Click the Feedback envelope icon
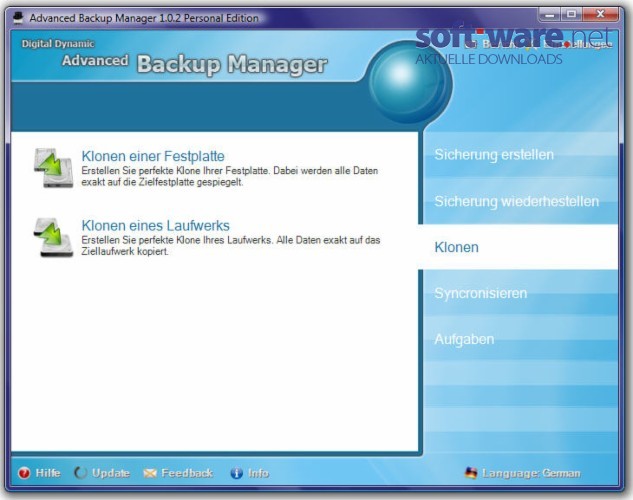This screenshot has width=633, height=500. 150,473
